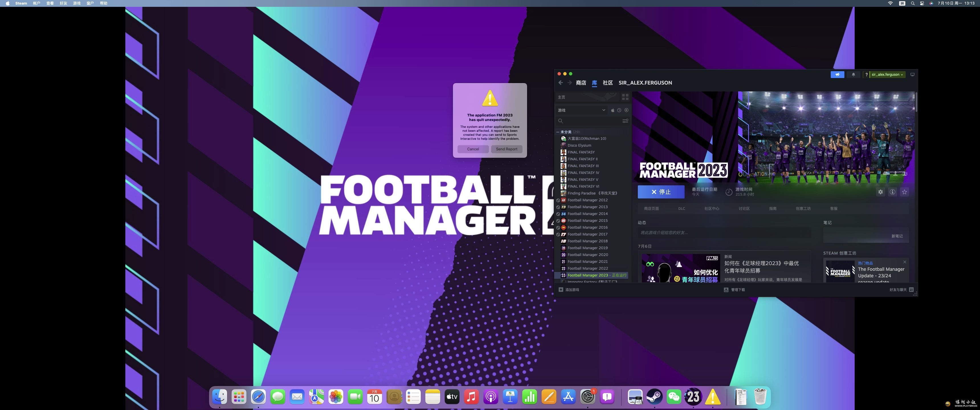Open the DLC tab for FM 2023

click(681, 209)
